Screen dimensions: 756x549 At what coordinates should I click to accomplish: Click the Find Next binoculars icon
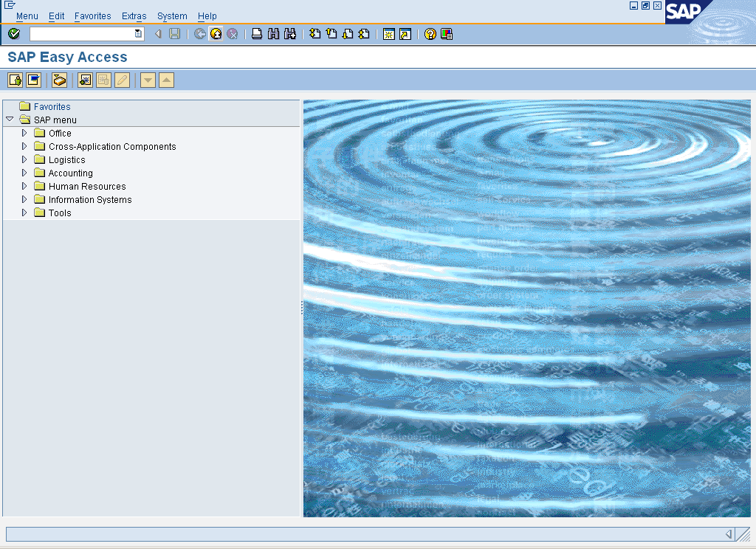289,34
